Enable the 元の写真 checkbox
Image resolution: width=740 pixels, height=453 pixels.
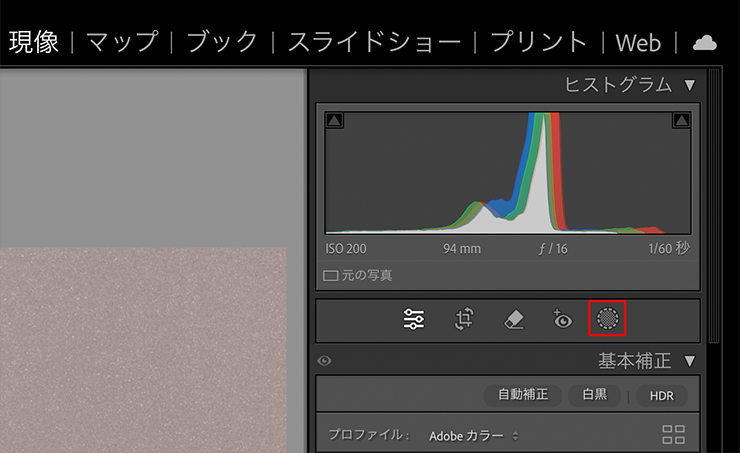click(x=330, y=275)
